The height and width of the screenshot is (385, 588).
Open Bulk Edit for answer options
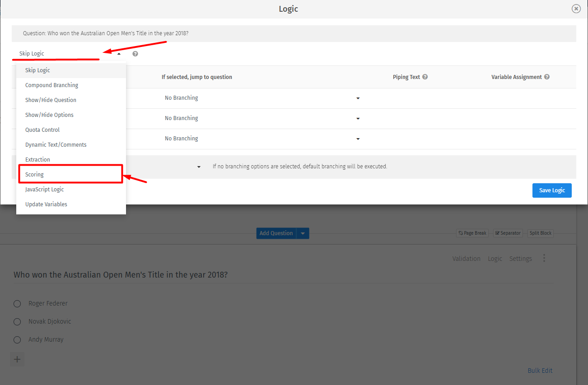coord(540,370)
